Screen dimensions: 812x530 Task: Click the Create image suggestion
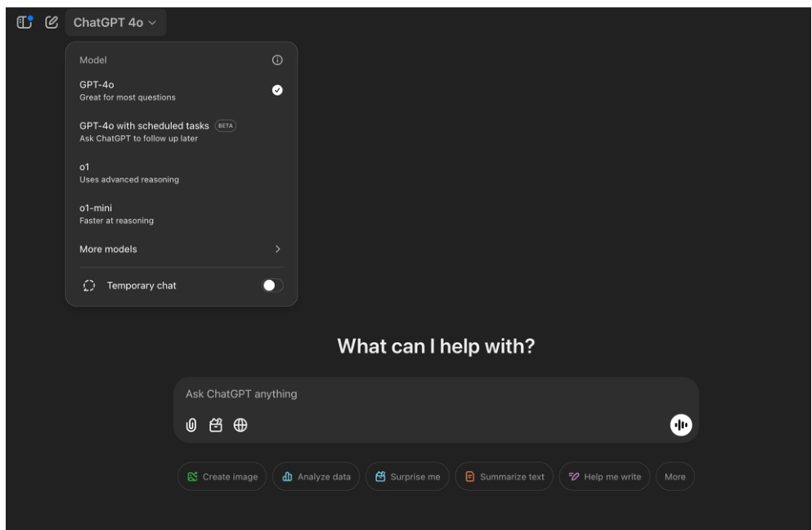222,477
